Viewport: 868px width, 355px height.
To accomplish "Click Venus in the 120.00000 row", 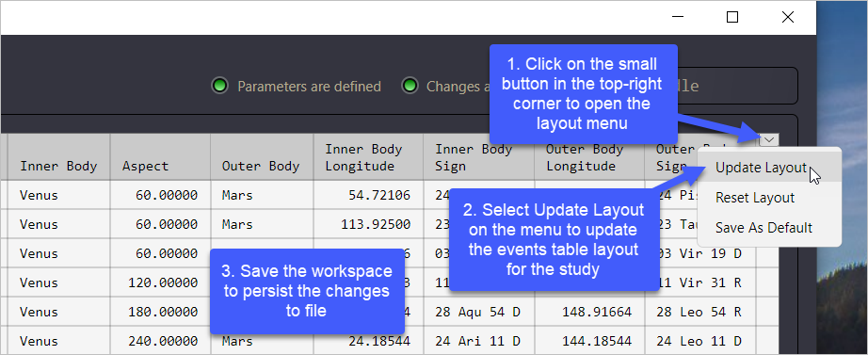I will 58,282.
